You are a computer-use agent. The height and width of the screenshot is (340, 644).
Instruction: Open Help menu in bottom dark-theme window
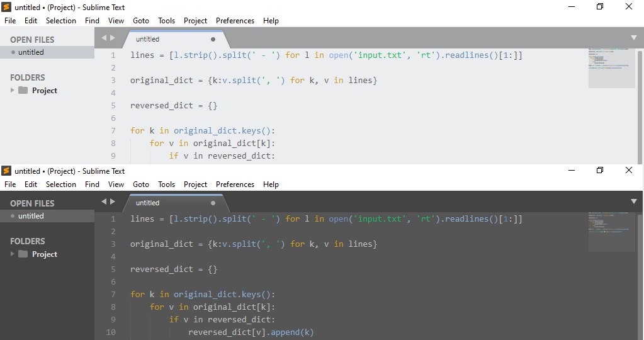[271, 184]
